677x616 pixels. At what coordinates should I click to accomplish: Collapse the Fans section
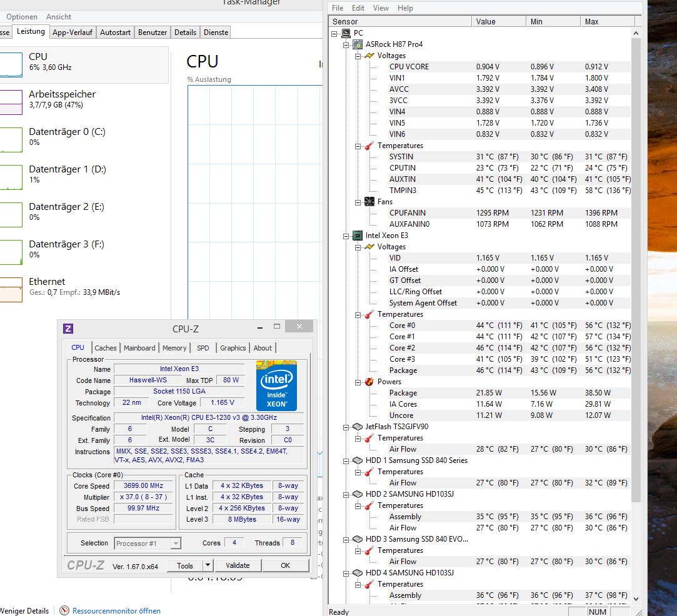(358, 202)
